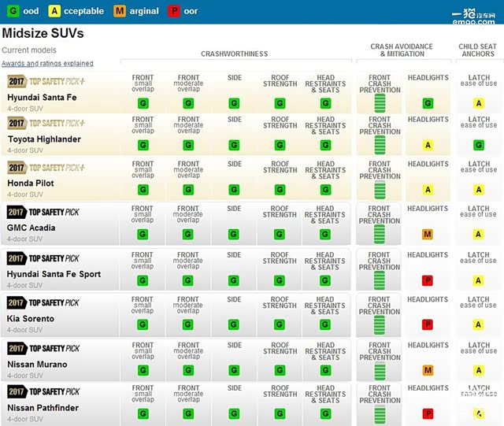This screenshot has height=426, width=504.
Task: Open the Honda Pilot model name
Action: [31, 183]
